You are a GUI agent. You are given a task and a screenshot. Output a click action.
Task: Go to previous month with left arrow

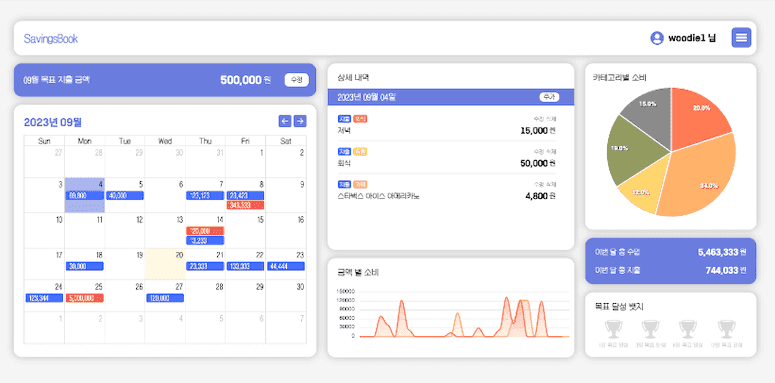tap(285, 121)
